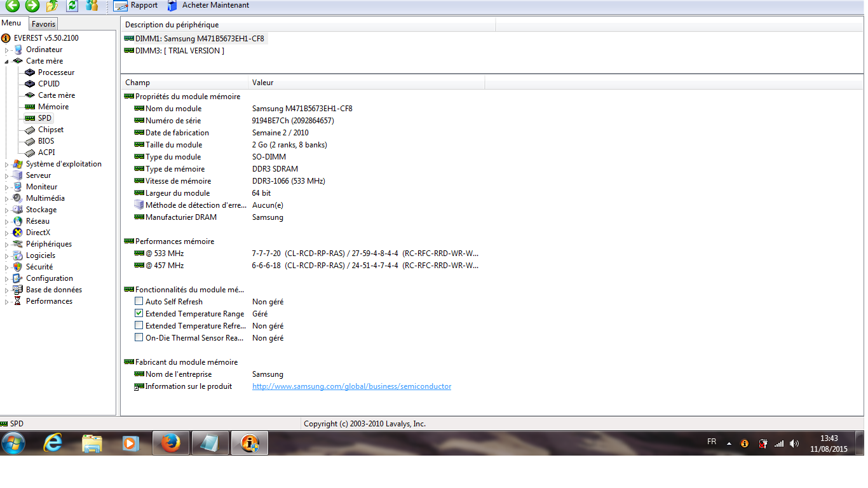
Task: Click the Valeur column header
Action: click(x=366, y=83)
